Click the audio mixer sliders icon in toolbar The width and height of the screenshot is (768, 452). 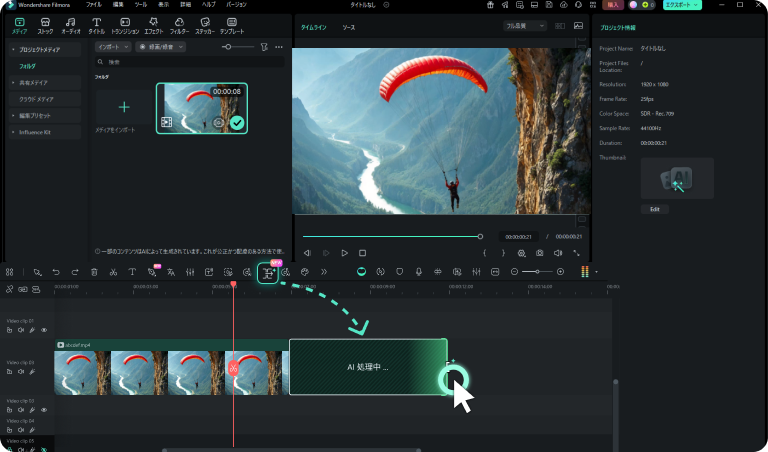pyautogui.click(x=476, y=272)
